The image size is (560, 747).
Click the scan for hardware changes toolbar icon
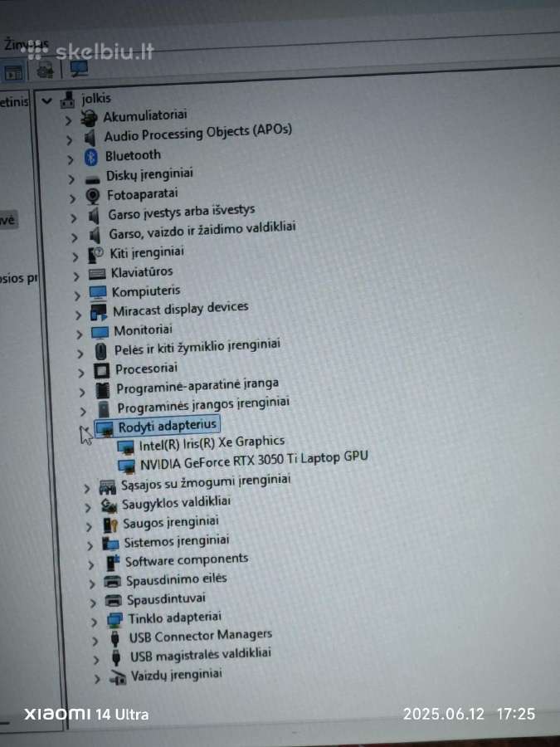click(78, 69)
